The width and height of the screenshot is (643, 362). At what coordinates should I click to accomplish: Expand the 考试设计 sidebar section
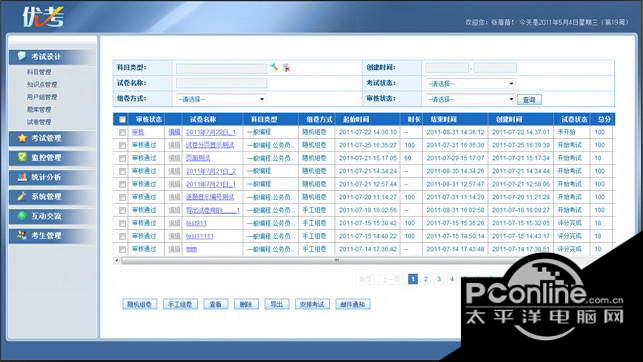pos(52,57)
